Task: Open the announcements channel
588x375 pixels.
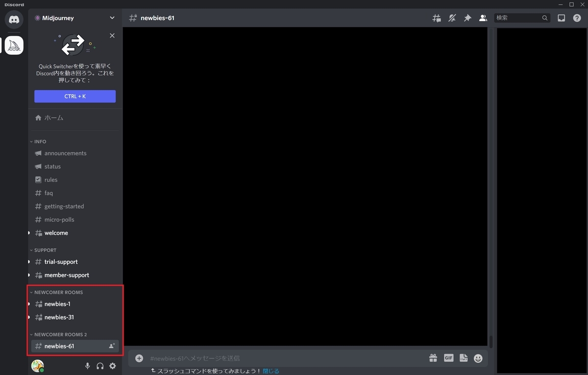Action: (75, 153)
